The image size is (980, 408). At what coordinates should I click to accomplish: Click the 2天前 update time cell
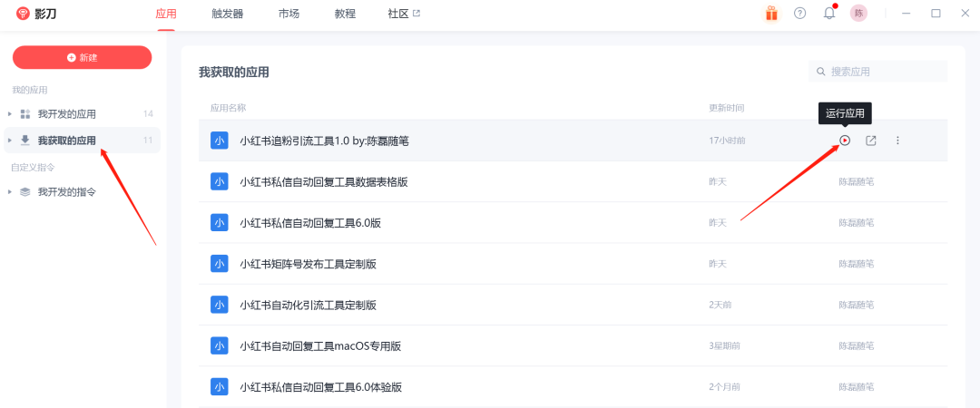[720, 305]
